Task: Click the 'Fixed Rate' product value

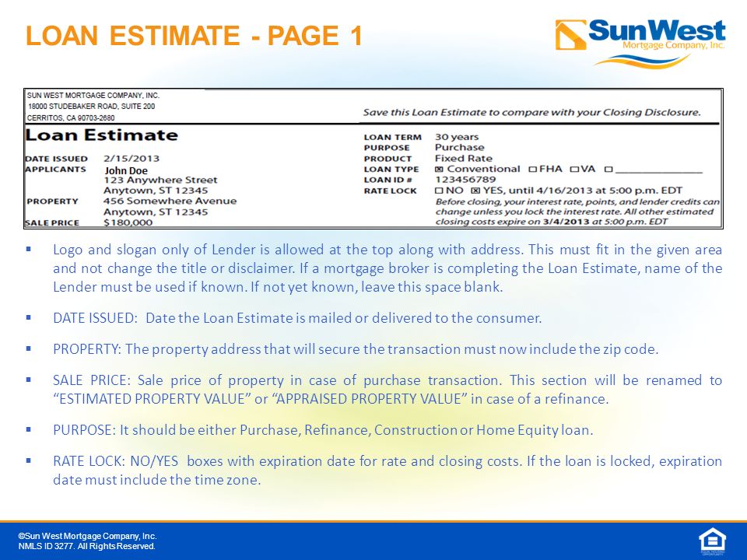Action: tap(464, 159)
